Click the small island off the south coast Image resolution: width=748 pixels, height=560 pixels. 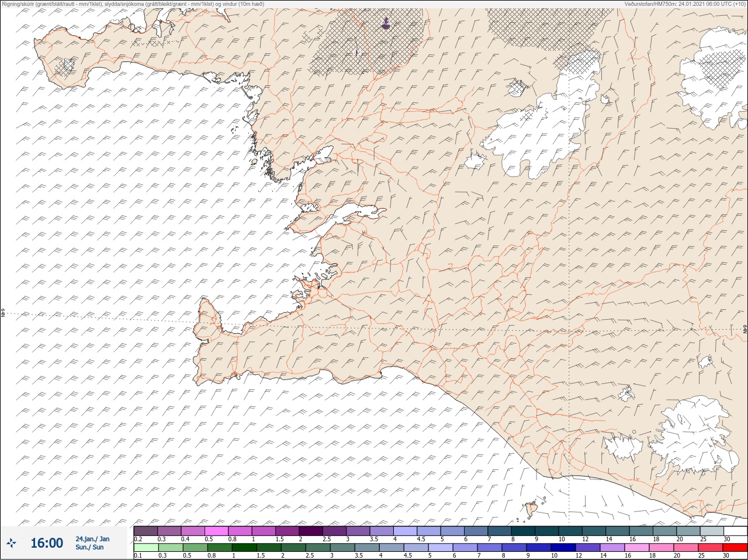[x=531, y=510]
